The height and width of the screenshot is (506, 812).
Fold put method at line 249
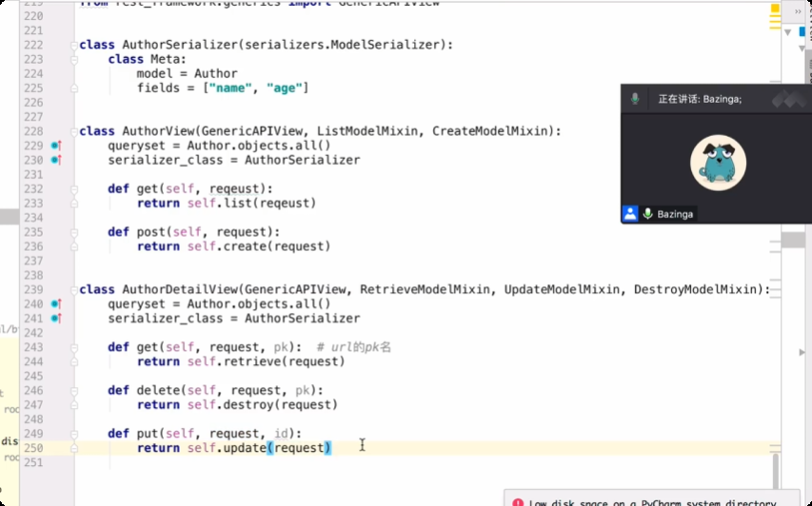74,434
